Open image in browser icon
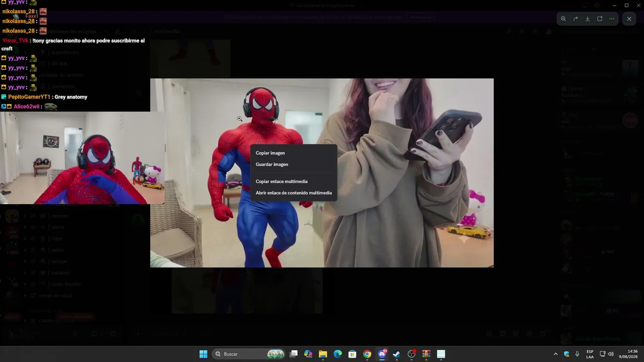This screenshot has width=644, height=362. pyautogui.click(x=600, y=19)
